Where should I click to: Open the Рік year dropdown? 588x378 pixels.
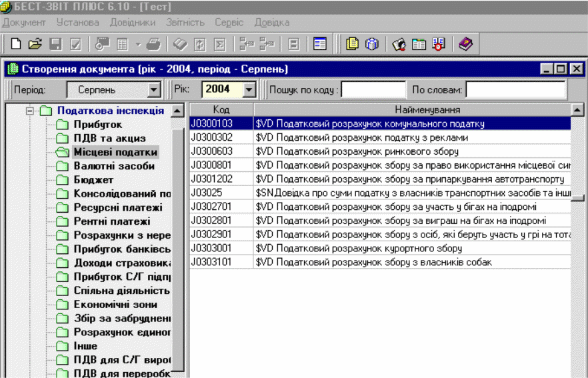coord(250,89)
